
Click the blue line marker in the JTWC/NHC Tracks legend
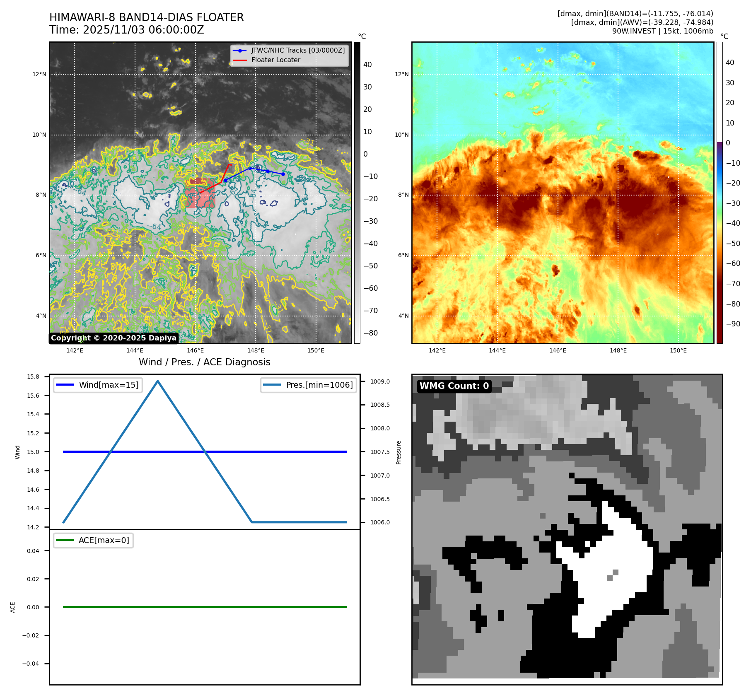[240, 51]
